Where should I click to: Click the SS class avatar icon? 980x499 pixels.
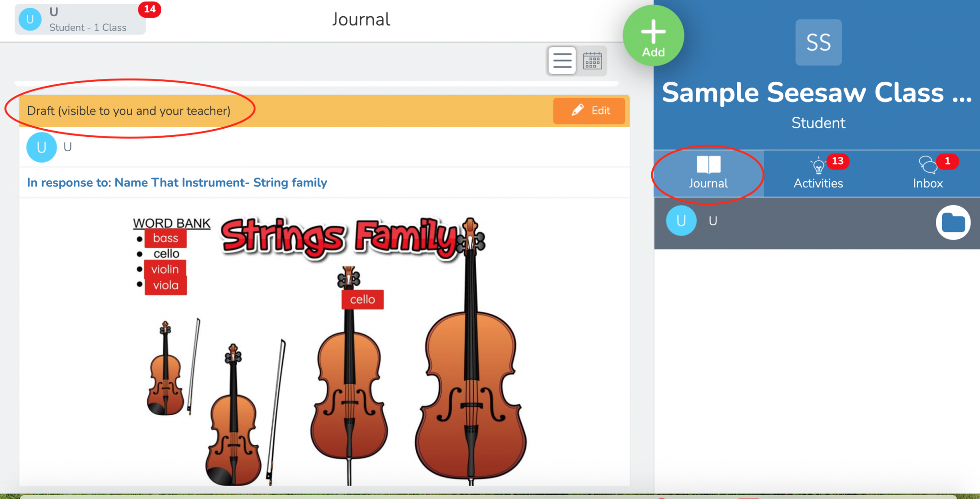pyautogui.click(x=818, y=42)
